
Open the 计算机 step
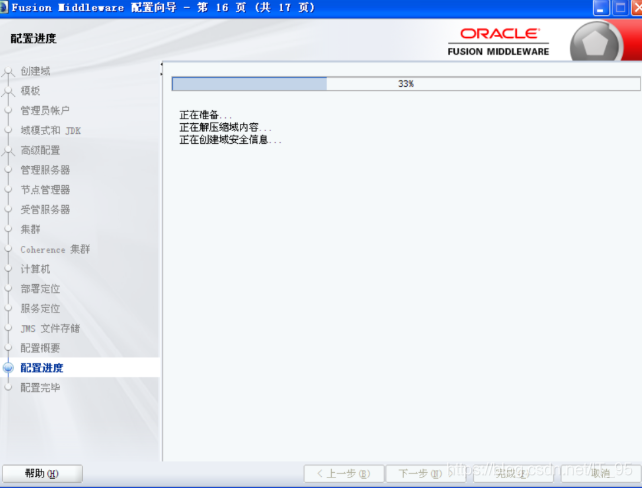[35, 269]
